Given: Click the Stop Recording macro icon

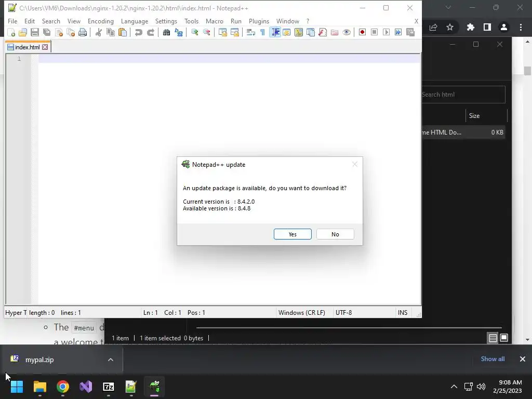Looking at the screenshot, I should tap(374, 32).
